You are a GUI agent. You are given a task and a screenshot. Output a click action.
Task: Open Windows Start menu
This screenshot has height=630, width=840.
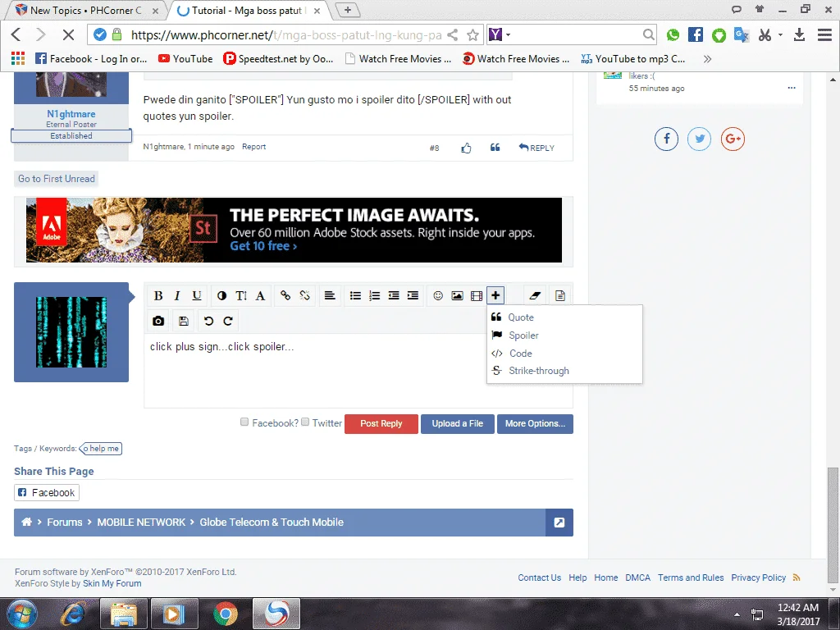[21, 614]
